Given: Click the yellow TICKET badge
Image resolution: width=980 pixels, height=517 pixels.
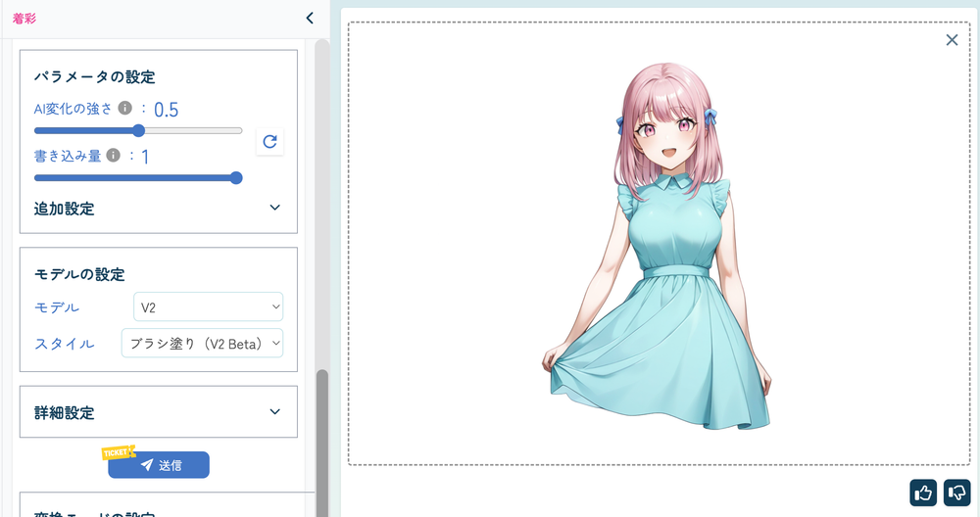Looking at the screenshot, I should (x=118, y=452).
